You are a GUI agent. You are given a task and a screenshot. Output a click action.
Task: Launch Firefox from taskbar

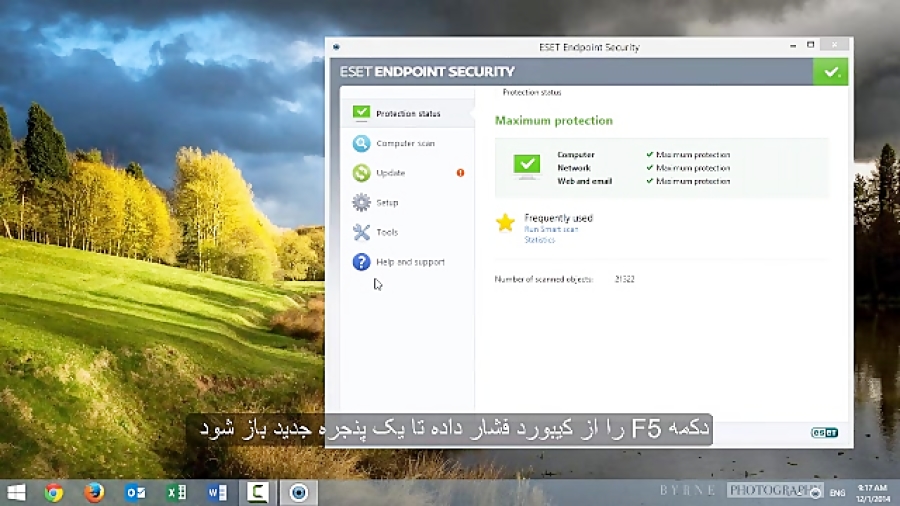(95, 493)
